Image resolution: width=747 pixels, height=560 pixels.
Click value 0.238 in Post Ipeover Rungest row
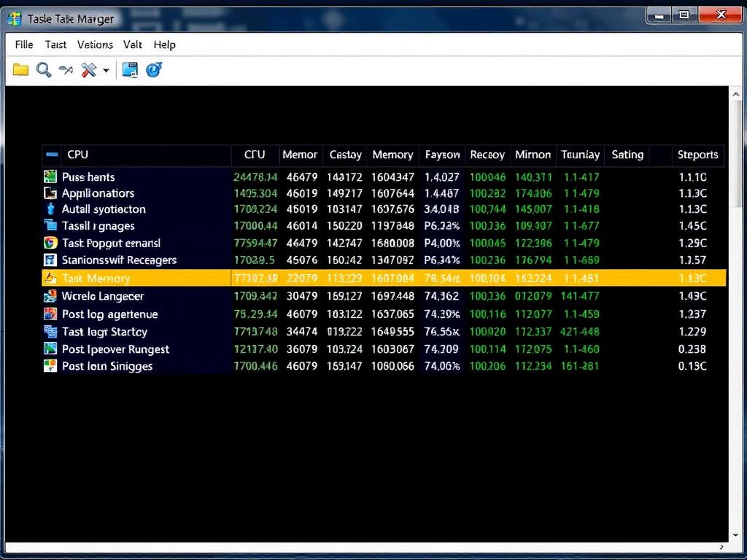692,349
